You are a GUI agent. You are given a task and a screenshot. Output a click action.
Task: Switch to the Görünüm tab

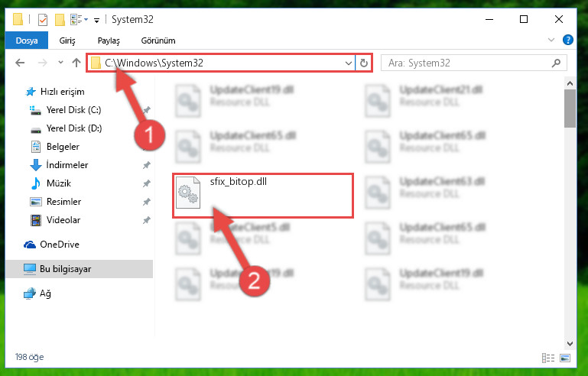click(x=158, y=41)
